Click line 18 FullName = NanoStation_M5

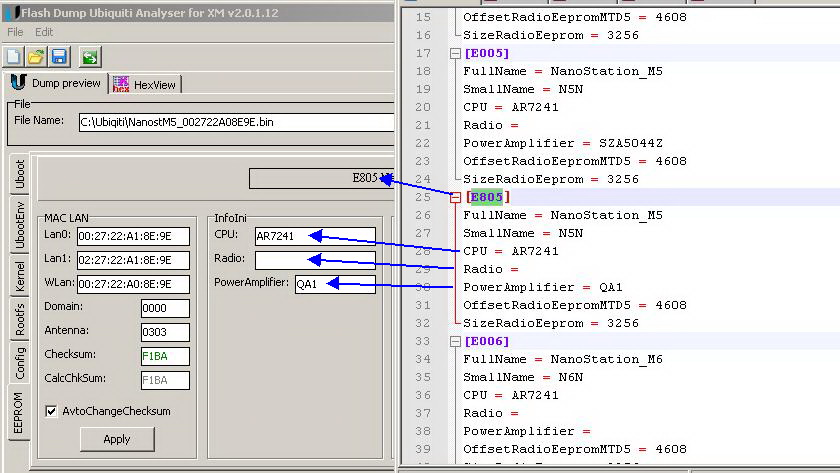point(562,71)
